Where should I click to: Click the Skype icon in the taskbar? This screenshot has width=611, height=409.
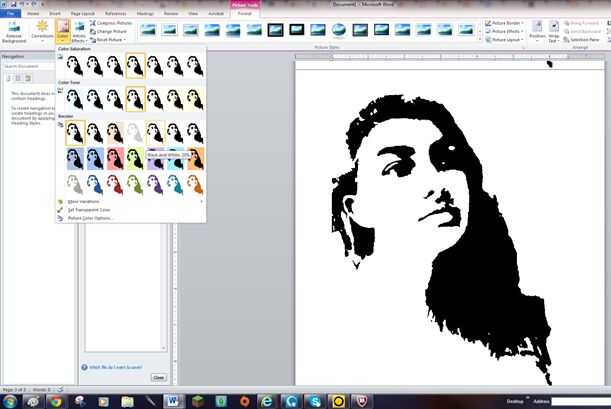tap(313, 400)
